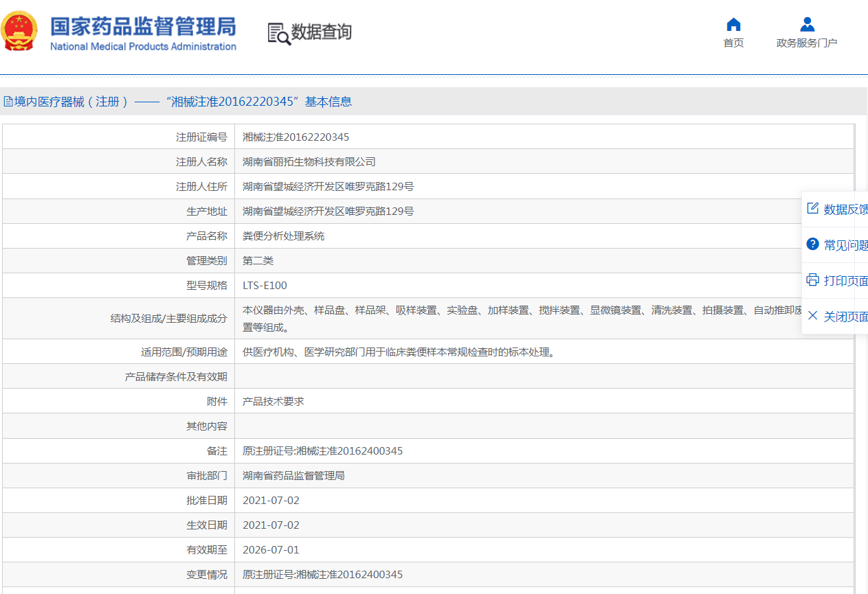Image resolution: width=868 pixels, height=594 pixels.
Task: Click the 数据查询 search document icon
Action: click(x=279, y=33)
